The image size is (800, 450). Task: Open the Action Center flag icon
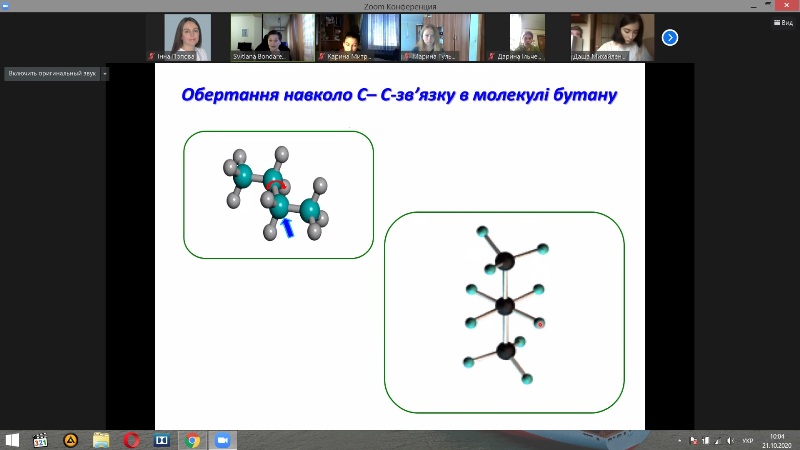(693, 441)
